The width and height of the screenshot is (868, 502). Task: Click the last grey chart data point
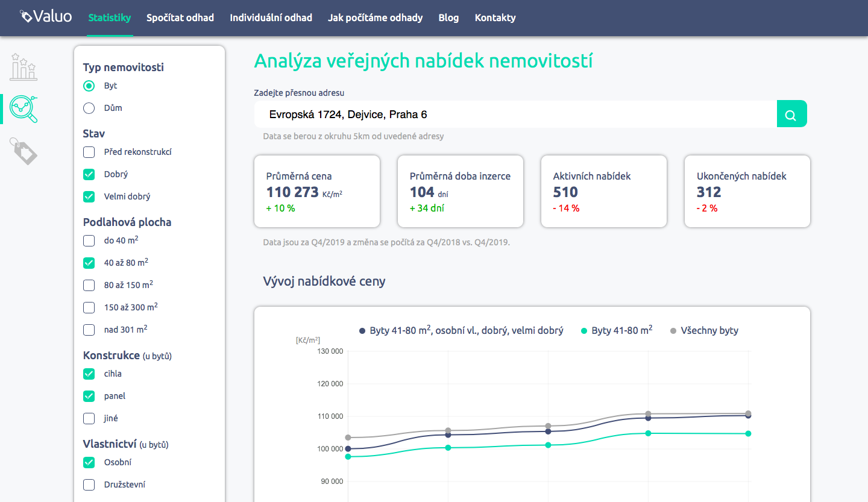coord(748,413)
